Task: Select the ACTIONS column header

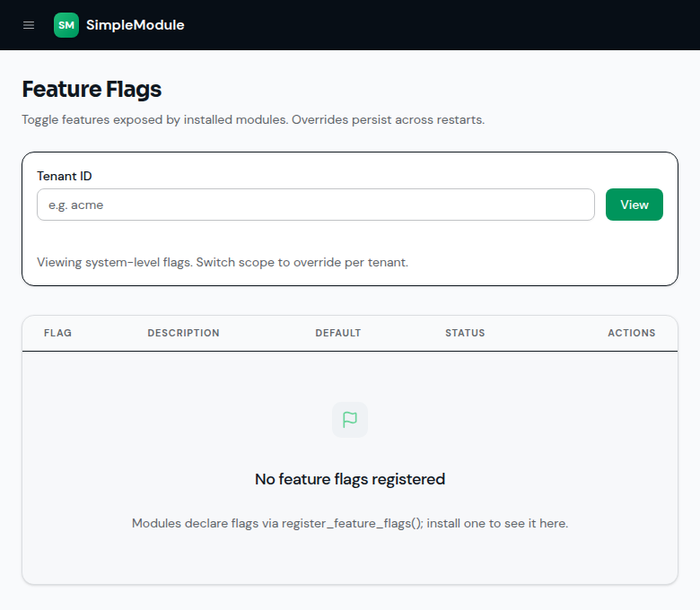Action: 631,333
